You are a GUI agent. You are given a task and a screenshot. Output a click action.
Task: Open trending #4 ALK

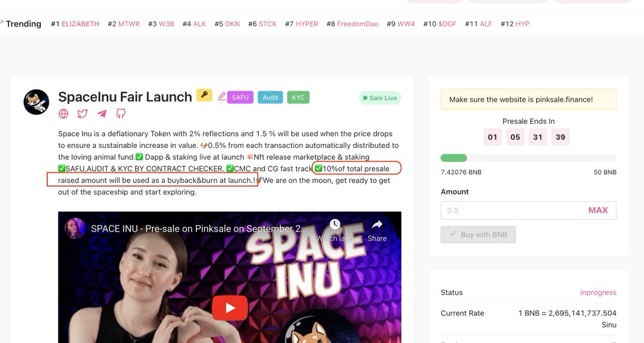click(x=194, y=24)
